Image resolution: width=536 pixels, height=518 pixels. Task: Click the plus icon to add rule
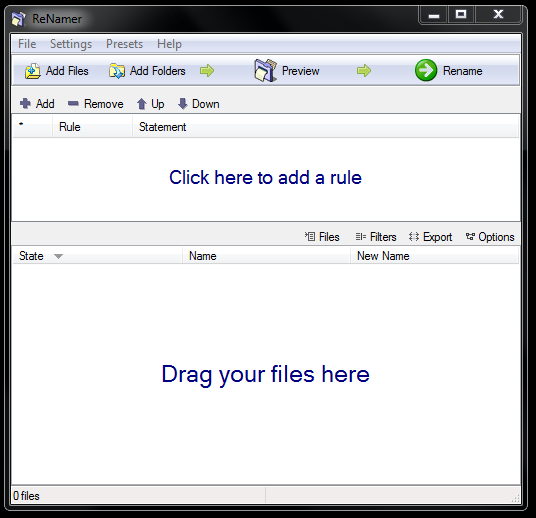coord(25,103)
